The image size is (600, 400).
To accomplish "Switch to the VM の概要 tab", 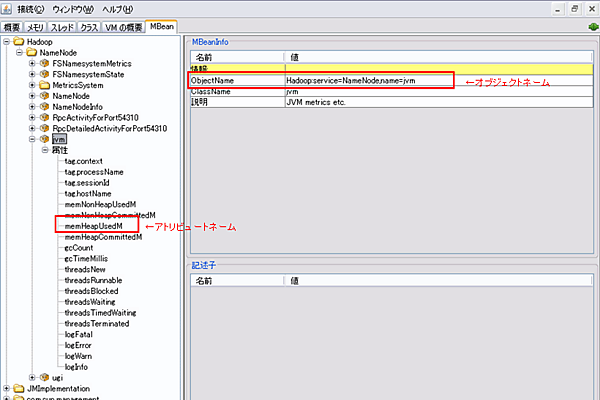I will [121, 25].
